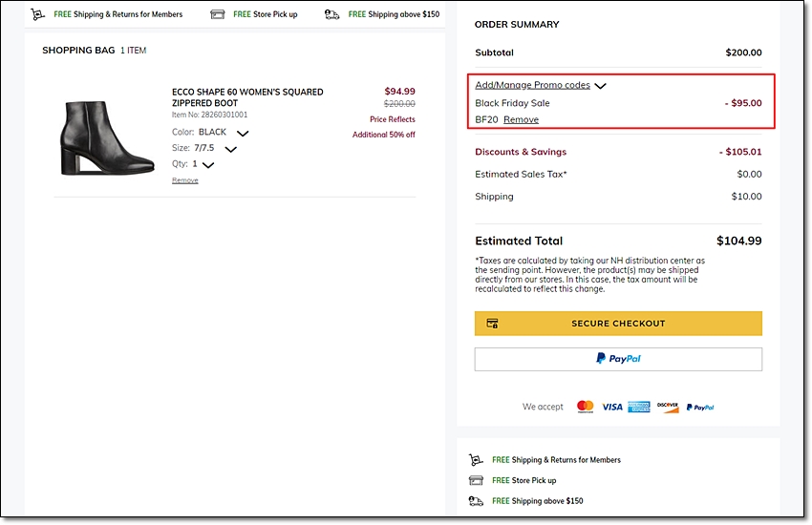Click the footer free member shipping icon
Image resolution: width=812 pixels, height=525 pixels.
coord(476,459)
